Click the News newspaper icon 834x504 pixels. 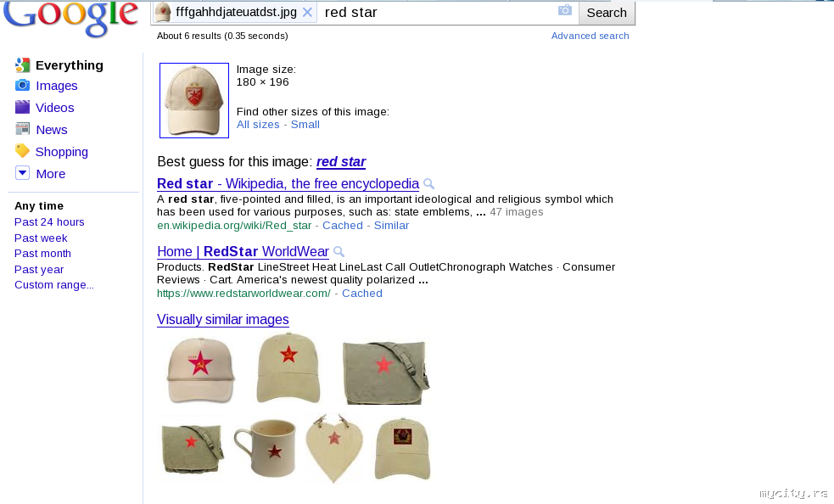click(x=22, y=129)
